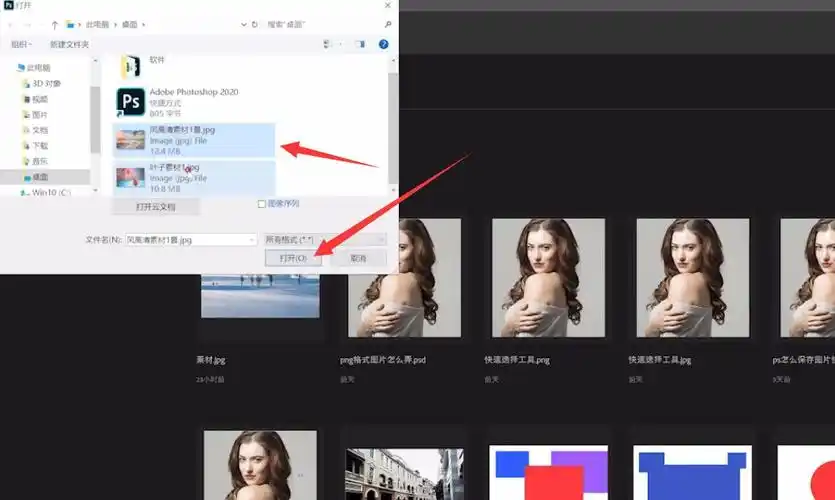The width and height of the screenshot is (835, 500).
Task: Open recent 快速选择工具.jpg thumbnail
Action: 693,277
